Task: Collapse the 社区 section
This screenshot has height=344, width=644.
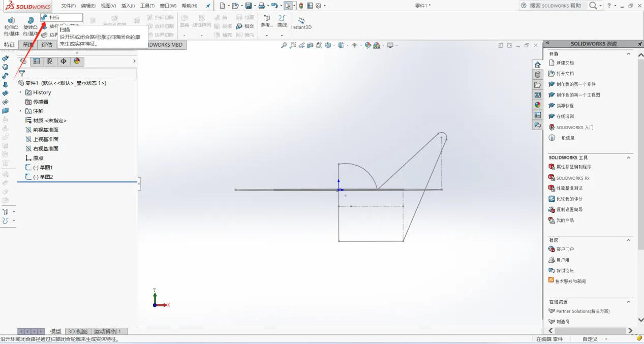Action: pos(628,240)
